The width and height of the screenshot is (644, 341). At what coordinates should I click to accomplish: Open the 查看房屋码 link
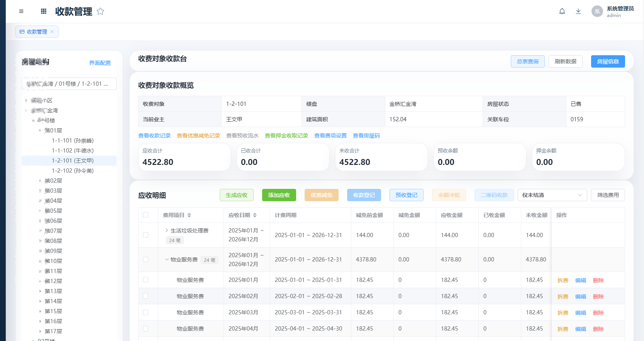coord(366,136)
